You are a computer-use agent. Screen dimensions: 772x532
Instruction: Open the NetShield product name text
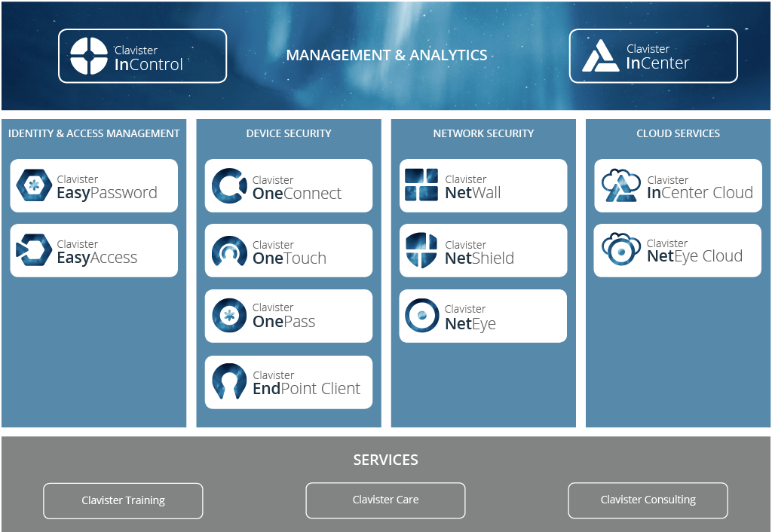coord(479,258)
